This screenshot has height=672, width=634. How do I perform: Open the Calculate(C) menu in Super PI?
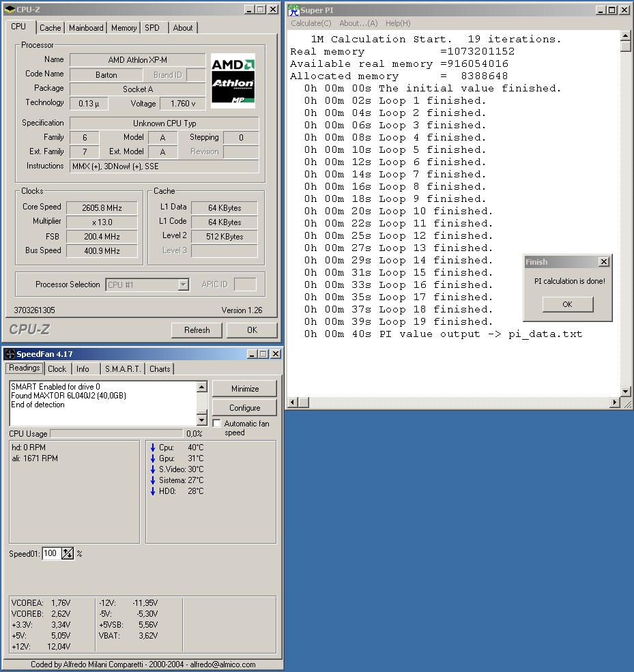pos(311,23)
